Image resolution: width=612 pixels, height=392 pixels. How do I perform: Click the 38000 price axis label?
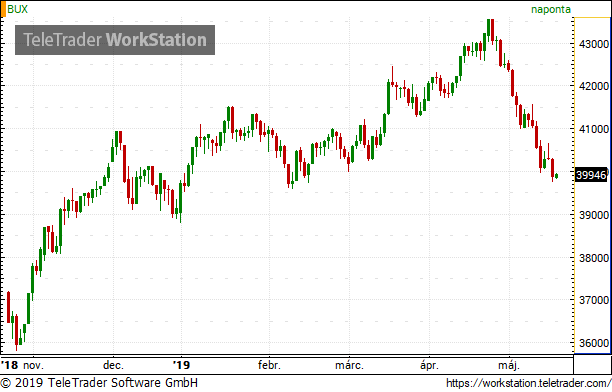tap(594, 258)
